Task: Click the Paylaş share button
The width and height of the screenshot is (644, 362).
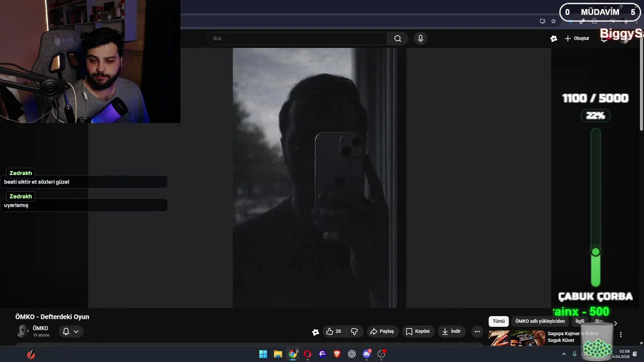Action: point(382,331)
